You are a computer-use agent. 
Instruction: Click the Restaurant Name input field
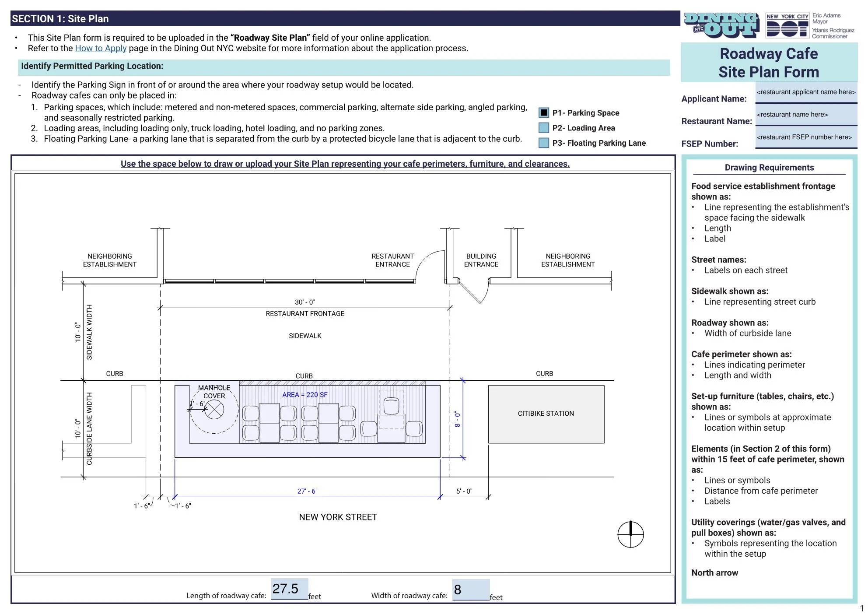(x=806, y=115)
